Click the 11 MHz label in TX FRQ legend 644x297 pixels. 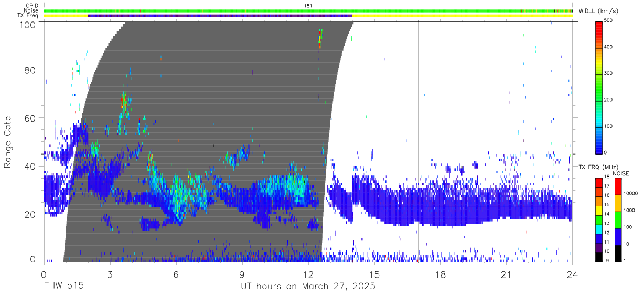pos(607,242)
